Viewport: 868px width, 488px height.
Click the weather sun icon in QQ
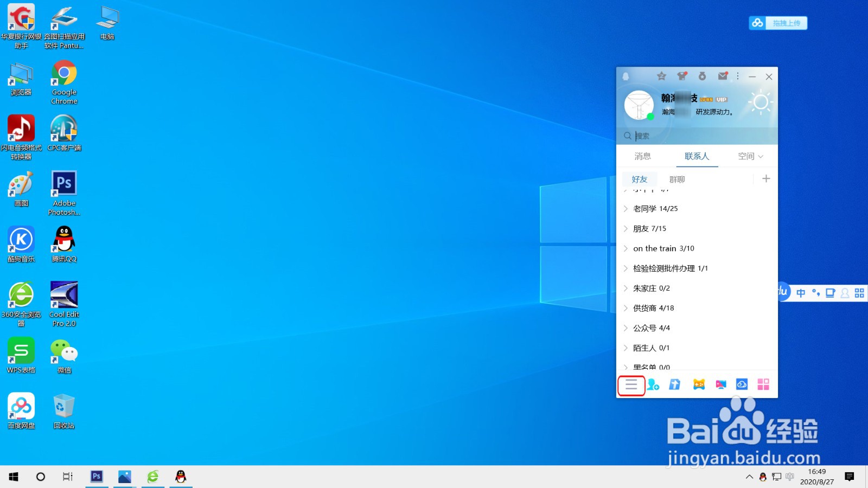point(761,102)
